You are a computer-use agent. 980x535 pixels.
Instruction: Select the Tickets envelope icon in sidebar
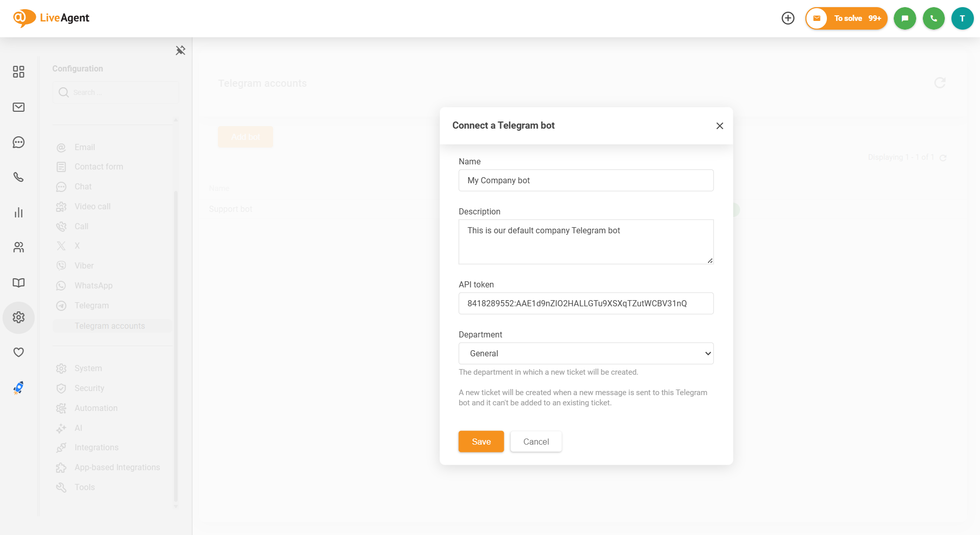pyautogui.click(x=18, y=107)
